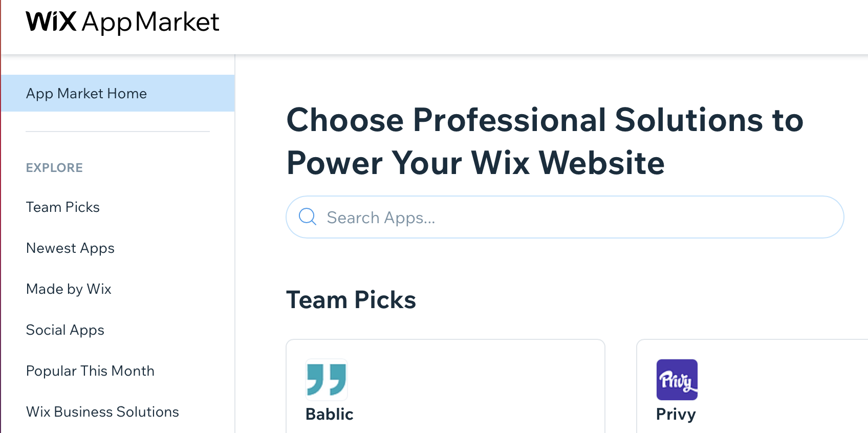Click the Choose Professional Solutions headline

(x=545, y=141)
